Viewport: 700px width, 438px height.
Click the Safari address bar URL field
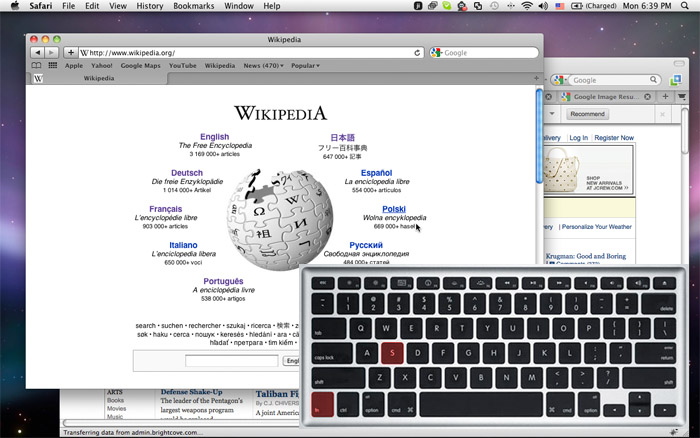click(x=251, y=53)
